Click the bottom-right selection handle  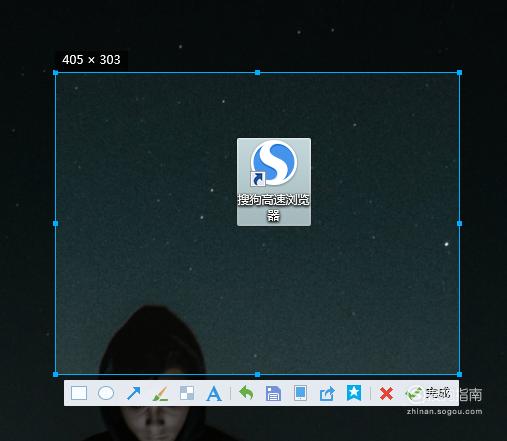click(x=459, y=374)
